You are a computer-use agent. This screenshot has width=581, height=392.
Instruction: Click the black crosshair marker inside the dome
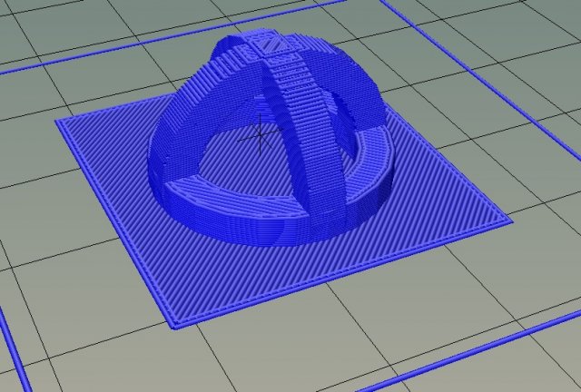click(x=261, y=135)
